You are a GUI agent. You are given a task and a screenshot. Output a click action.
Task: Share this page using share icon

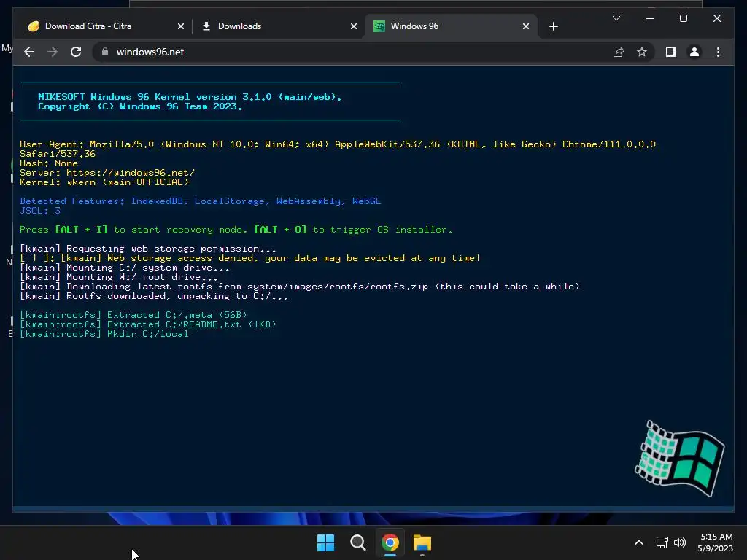619,52
